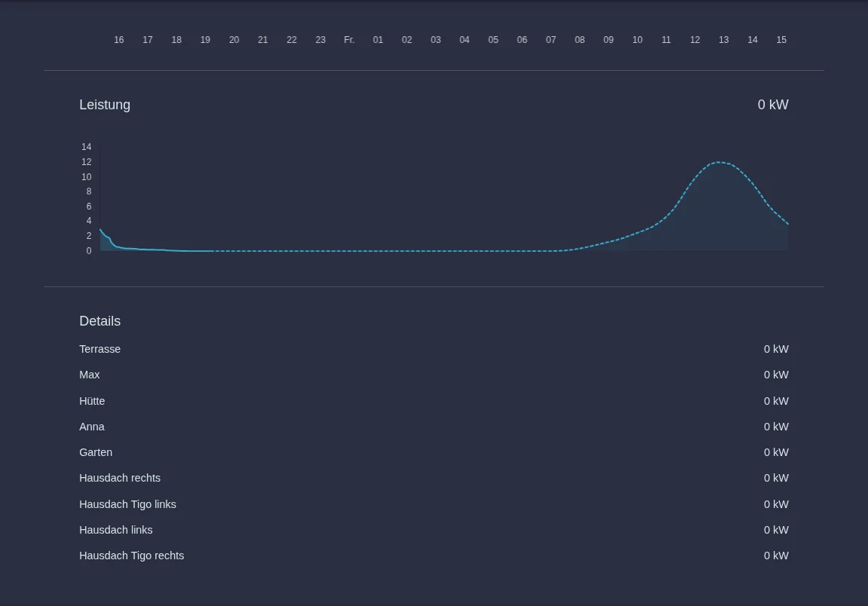Click the "0 kW" value for Anna
This screenshot has width=868, height=606.
click(776, 427)
